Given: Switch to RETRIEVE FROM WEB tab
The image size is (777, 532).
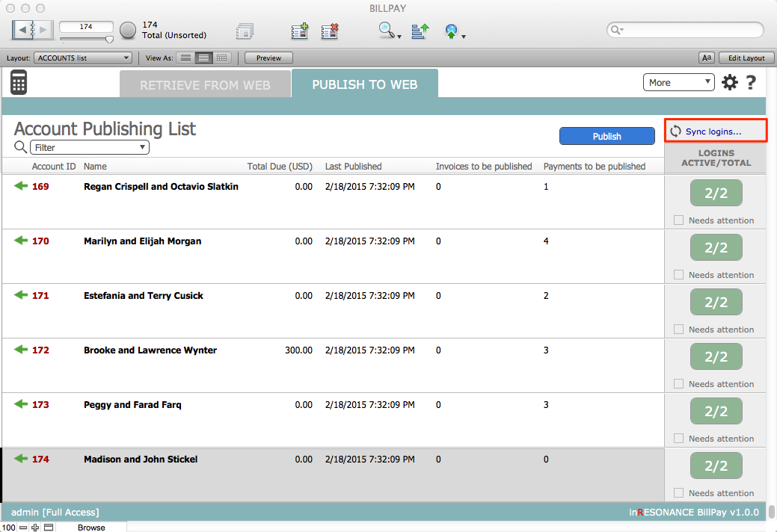Looking at the screenshot, I should 205,85.
